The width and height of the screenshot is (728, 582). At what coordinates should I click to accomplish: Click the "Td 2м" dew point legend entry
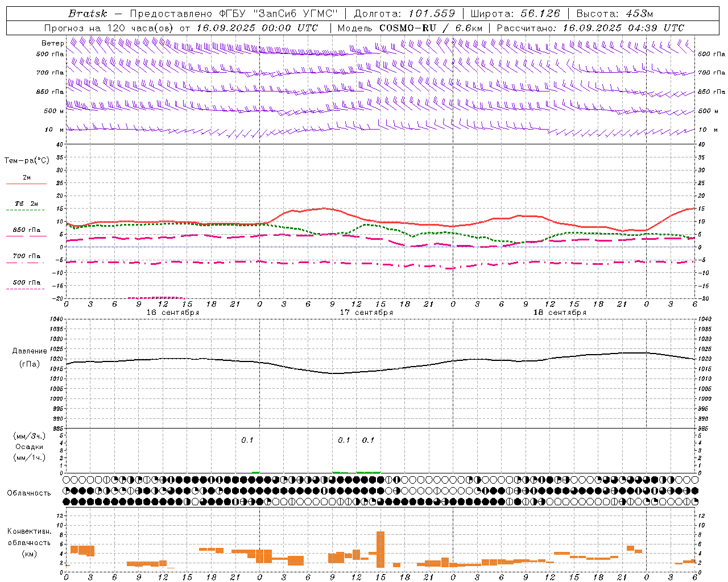tap(27, 203)
